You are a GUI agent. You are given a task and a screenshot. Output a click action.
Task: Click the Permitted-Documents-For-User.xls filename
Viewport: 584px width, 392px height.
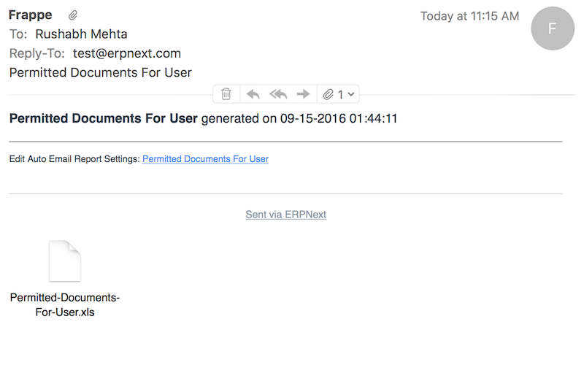pos(64,305)
